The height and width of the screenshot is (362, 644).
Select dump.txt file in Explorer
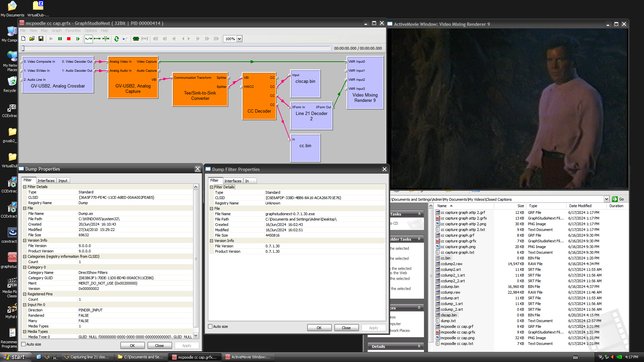[x=448, y=321]
